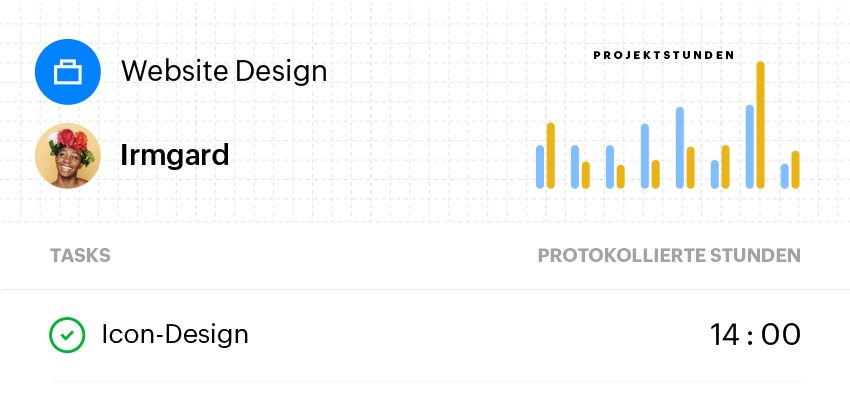Click the last yellow bar in the chart
The width and height of the screenshot is (850, 418).
[x=796, y=169]
